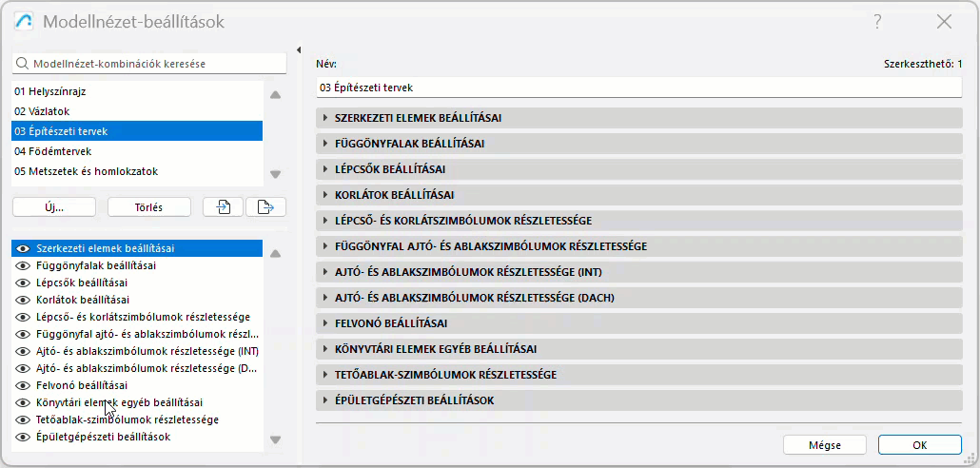
Task: Expand KORLÁTOK BEÁLLÍTÁSAI section
Action: pyautogui.click(x=638, y=195)
